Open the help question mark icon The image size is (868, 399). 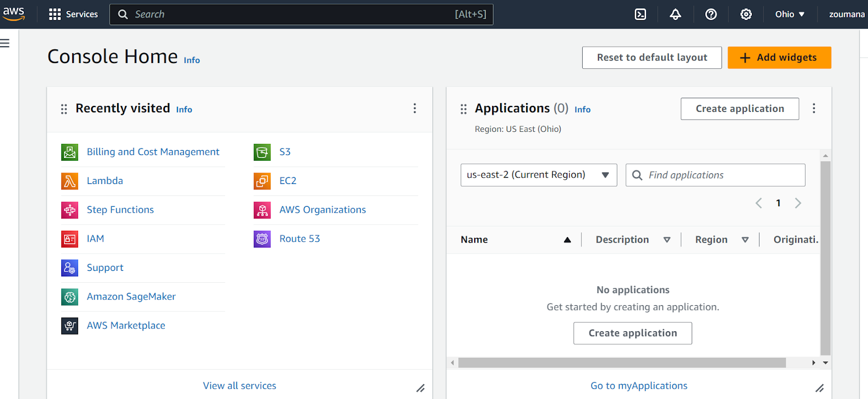(x=711, y=14)
